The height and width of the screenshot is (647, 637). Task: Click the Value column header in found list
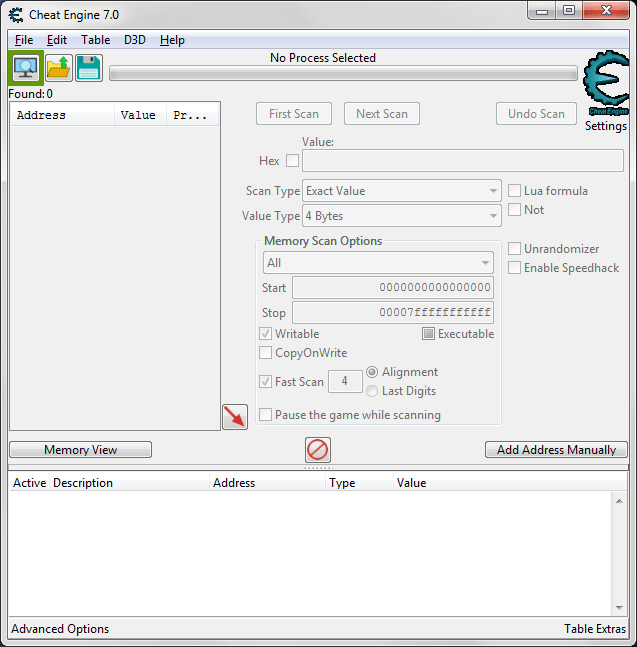click(140, 115)
